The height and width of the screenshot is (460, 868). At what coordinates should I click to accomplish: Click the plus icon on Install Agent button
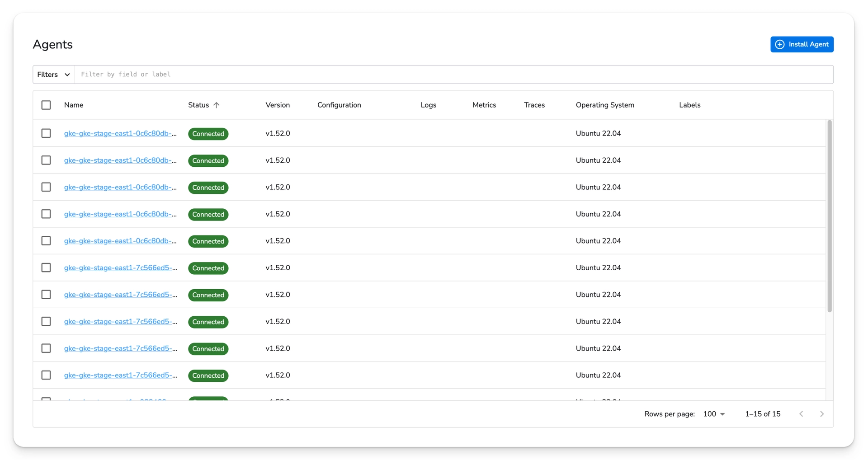click(779, 44)
